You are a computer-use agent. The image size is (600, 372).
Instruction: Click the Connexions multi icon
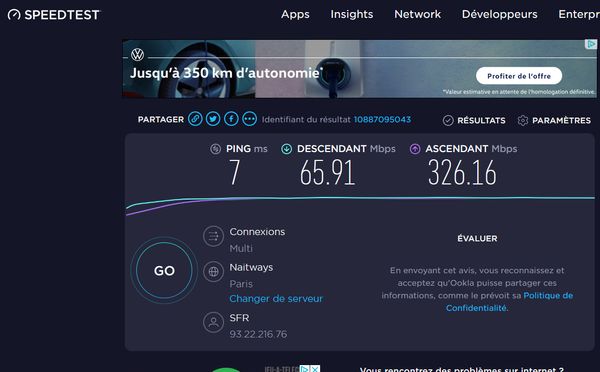(x=214, y=236)
